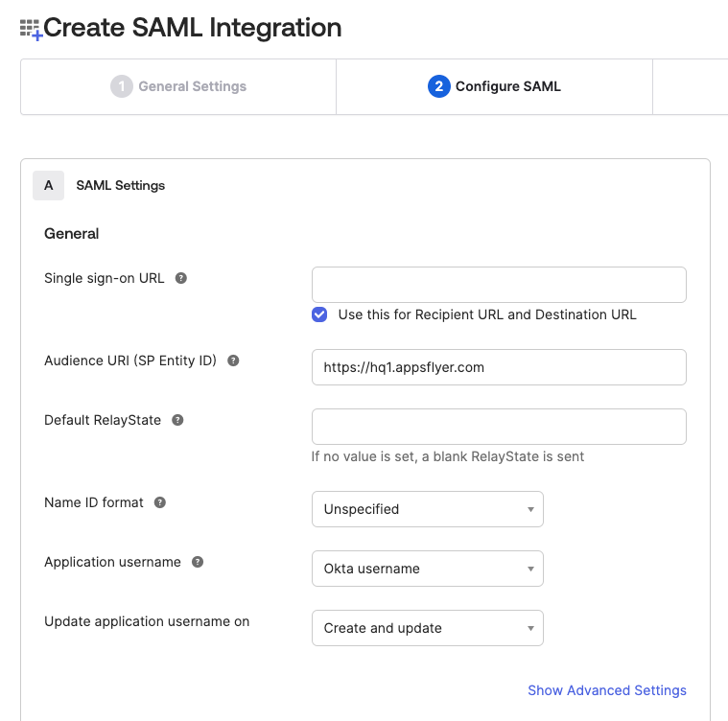The image size is (728, 721).
Task: Click the 'SAML Settings' heading text
Action: click(120, 186)
